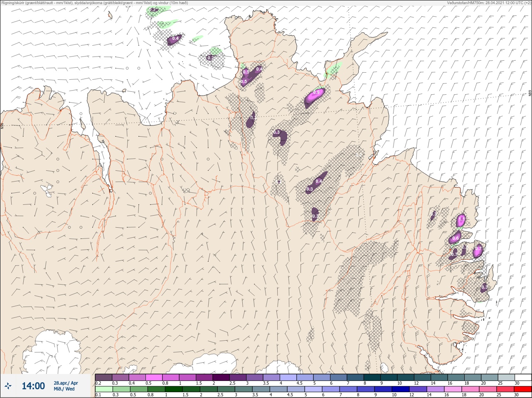The height and width of the screenshot is (398, 532).
Task: Select the bright red lower legend swatch at 30
Action: coord(523,389)
